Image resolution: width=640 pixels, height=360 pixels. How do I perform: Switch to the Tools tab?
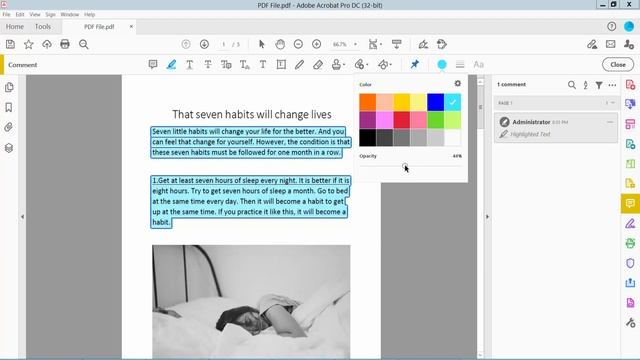43,27
